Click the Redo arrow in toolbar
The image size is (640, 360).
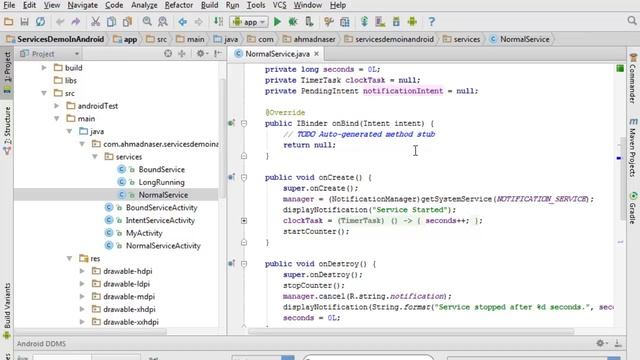click(76, 22)
